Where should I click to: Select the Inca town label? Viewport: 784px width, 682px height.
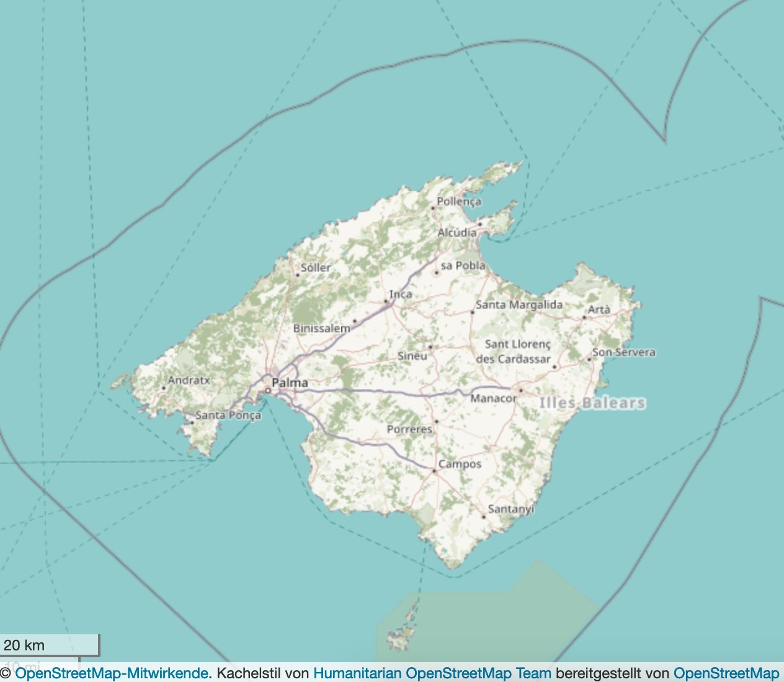coord(401,294)
